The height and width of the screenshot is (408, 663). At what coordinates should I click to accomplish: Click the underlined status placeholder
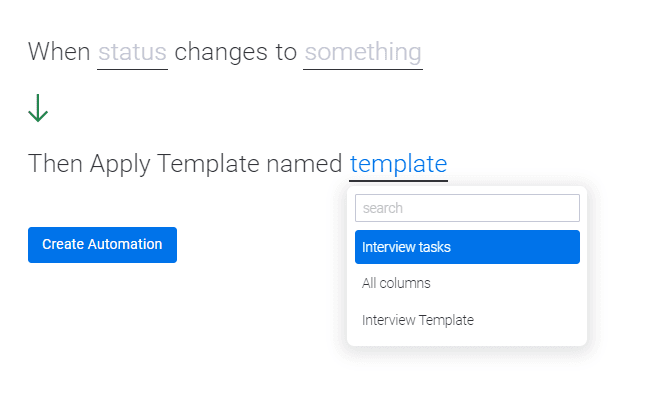pyautogui.click(x=132, y=53)
